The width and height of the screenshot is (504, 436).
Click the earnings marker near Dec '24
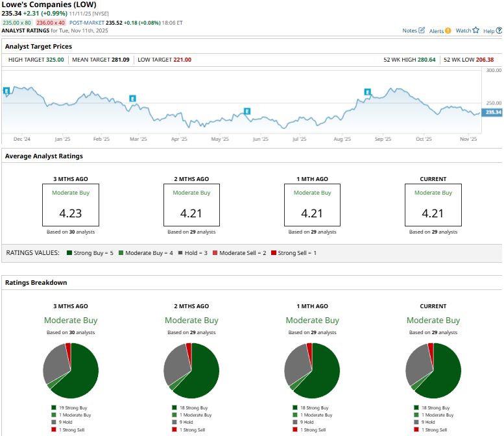click(x=6, y=91)
